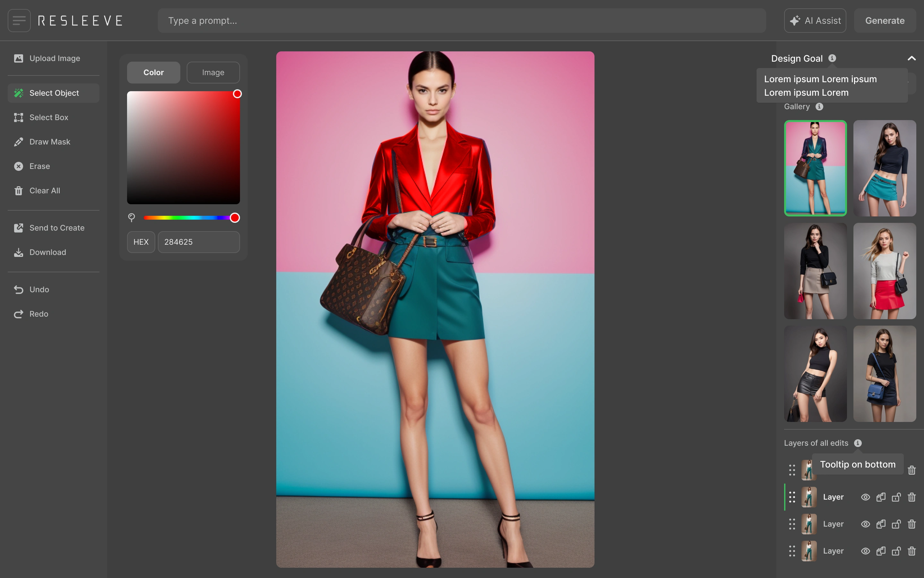924x578 pixels.
Task: Activate the Select Object tool
Action: click(x=54, y=93)
